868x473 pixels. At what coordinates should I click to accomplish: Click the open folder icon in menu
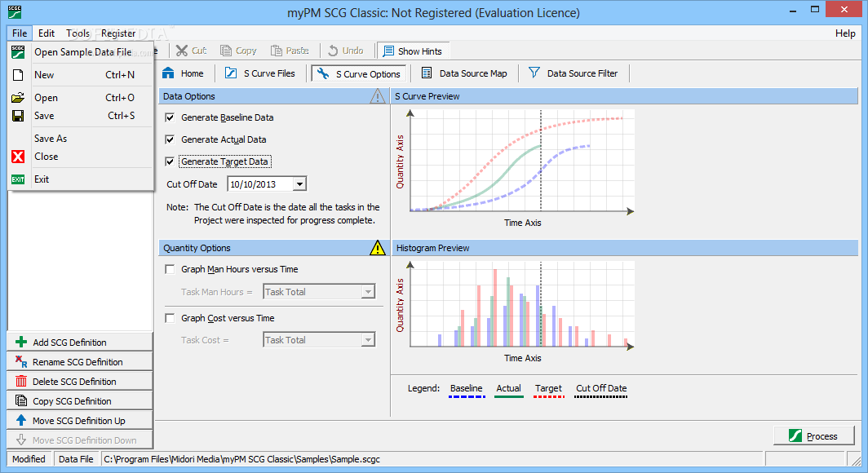[x=18, y=97]
